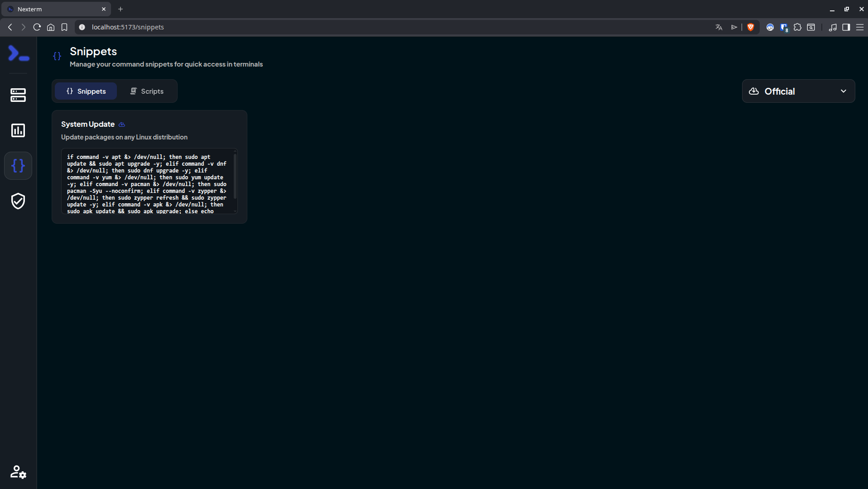Open the page translate tool
Screen dimensions: 868x489
pyautogui.click(x=719, y=27)
